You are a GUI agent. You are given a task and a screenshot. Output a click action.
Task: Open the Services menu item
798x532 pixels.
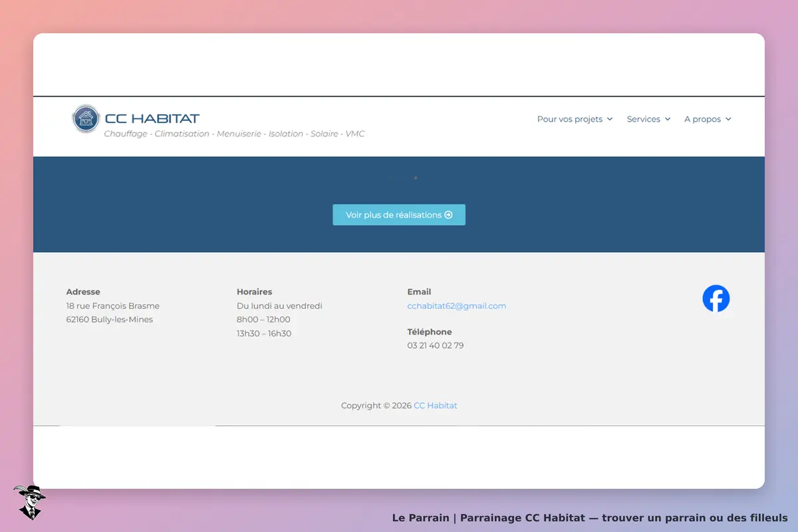tap(649, 119)
